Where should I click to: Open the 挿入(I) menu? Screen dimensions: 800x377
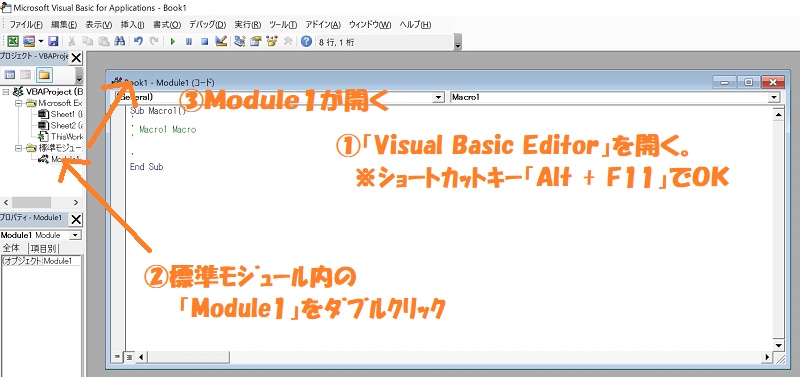[132, 24]
